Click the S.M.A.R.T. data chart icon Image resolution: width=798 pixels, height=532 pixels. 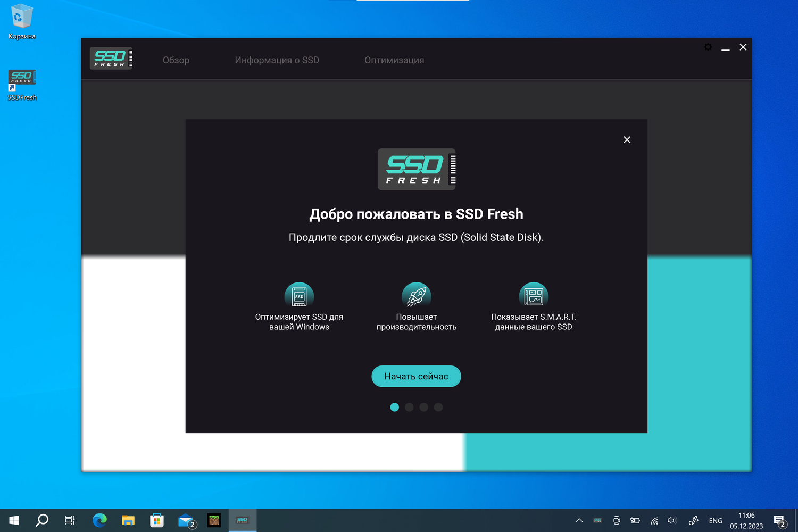pyautogui.click(x=534, y=295)
